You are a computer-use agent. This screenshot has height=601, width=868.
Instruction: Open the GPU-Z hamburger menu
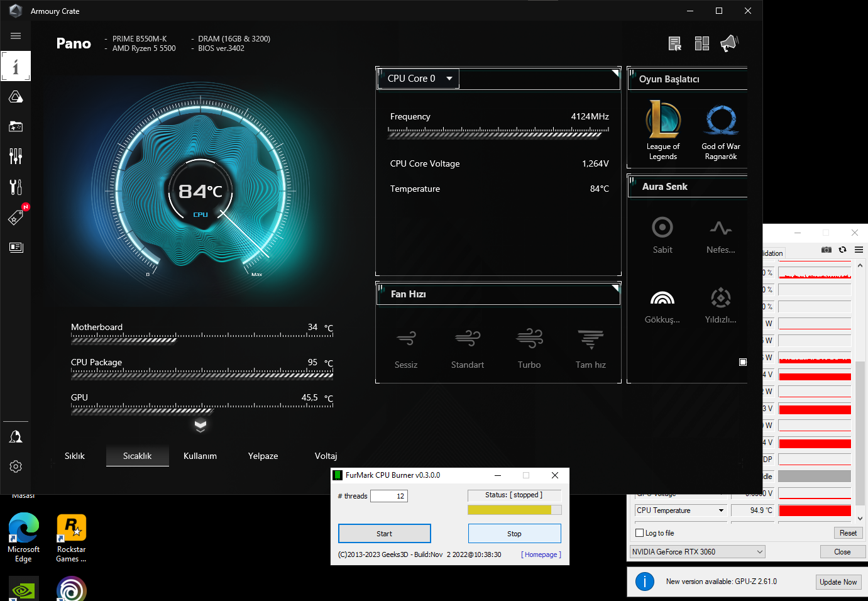click(859, 250)
